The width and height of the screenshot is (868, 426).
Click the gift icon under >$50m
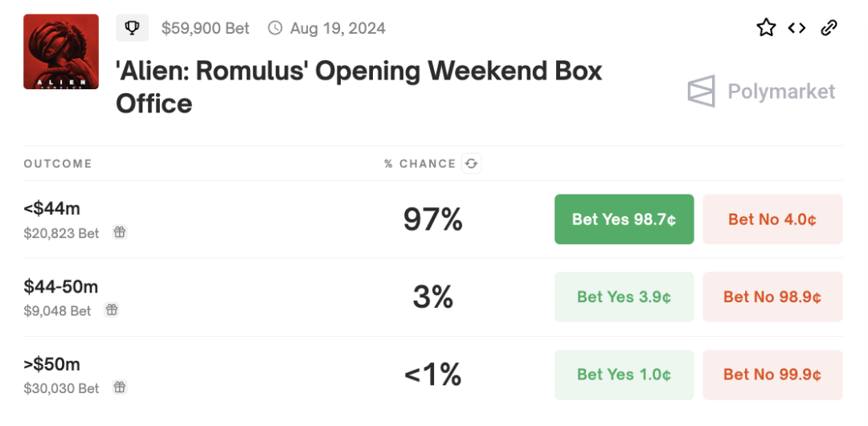pos(120,388)
